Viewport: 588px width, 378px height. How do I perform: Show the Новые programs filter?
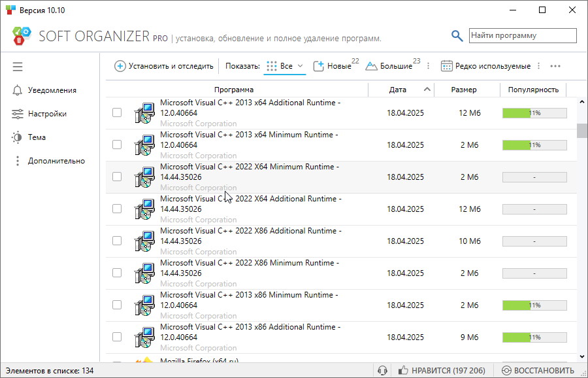336,66
